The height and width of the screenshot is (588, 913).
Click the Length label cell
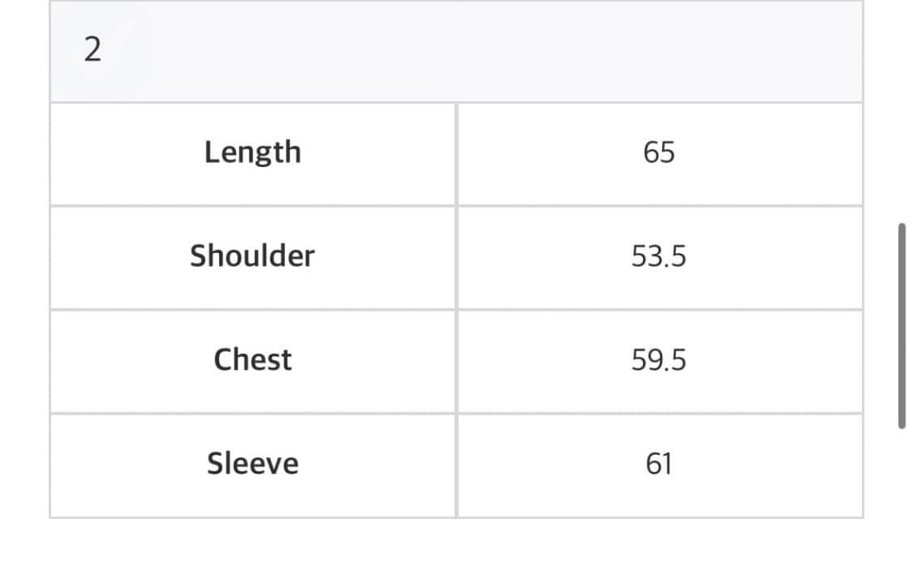[252, 153]
